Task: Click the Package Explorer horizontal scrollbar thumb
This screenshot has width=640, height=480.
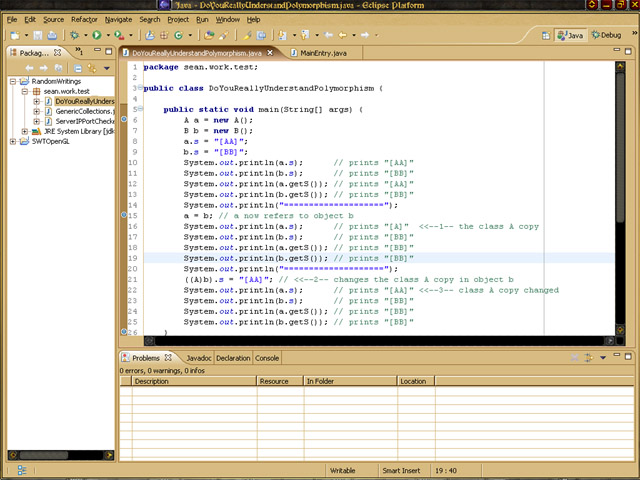Action: coord(44,455)
